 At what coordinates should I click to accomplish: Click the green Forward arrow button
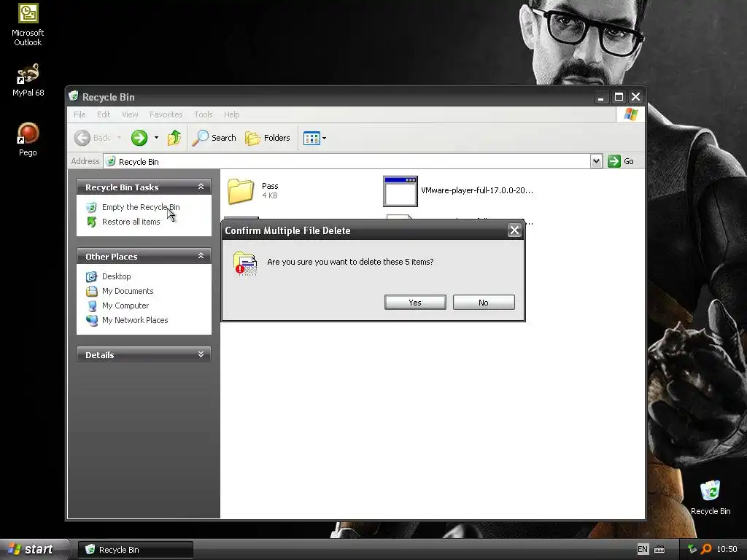tap(139, 138)
